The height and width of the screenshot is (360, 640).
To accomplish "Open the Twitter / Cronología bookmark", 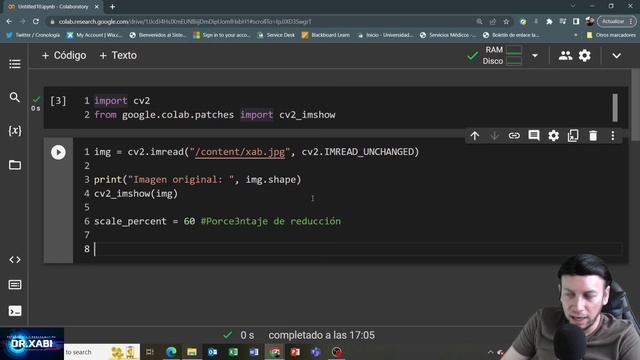I will [x=33, y=35].
